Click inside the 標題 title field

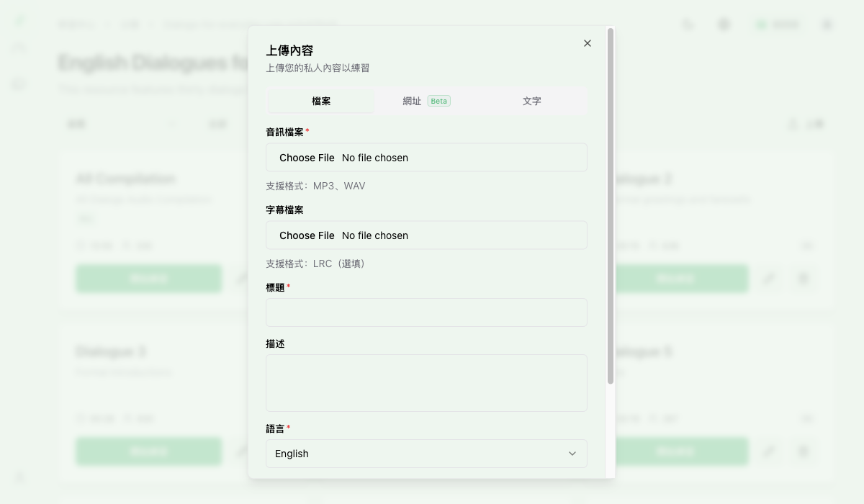pyautogui.click(x=426, y=312)
